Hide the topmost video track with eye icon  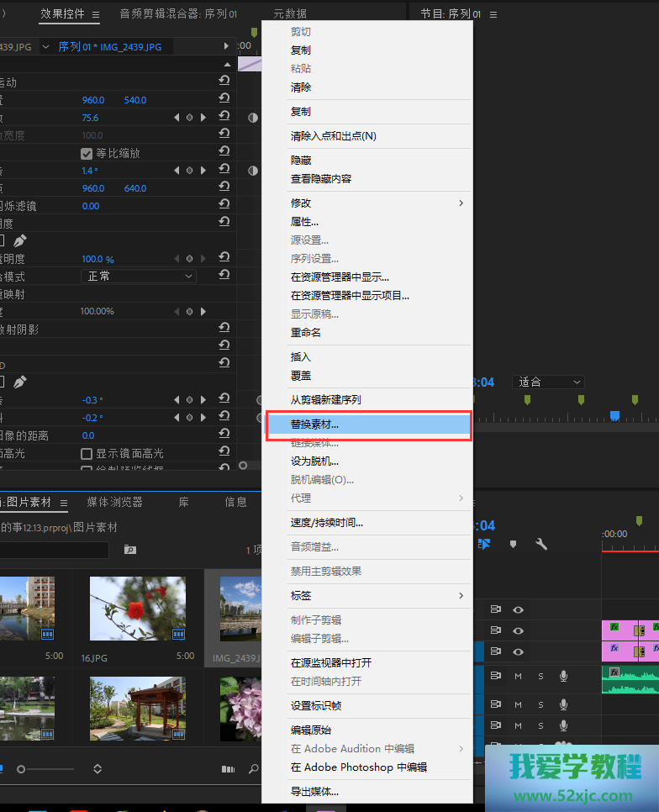519,610
